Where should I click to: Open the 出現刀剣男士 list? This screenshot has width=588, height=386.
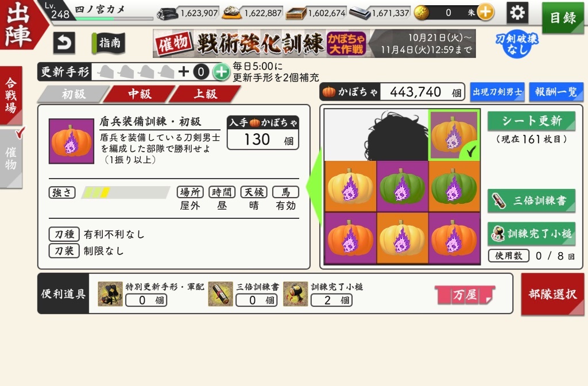pos(497,92)
